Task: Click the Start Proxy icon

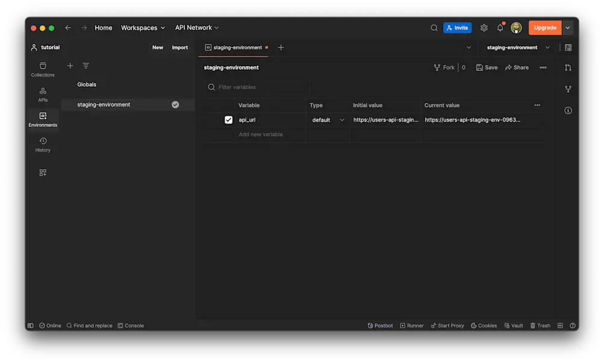Action: tap(447, 325)
